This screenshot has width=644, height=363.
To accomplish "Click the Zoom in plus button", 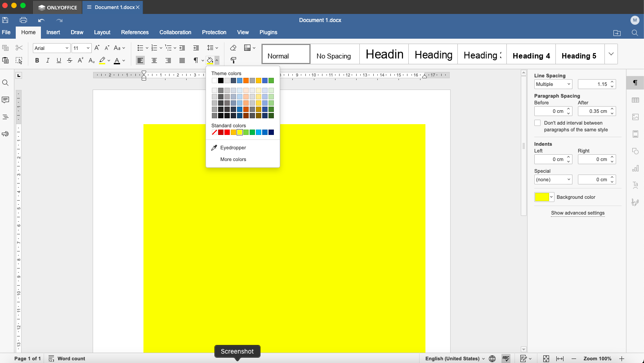I will [622, 359].
